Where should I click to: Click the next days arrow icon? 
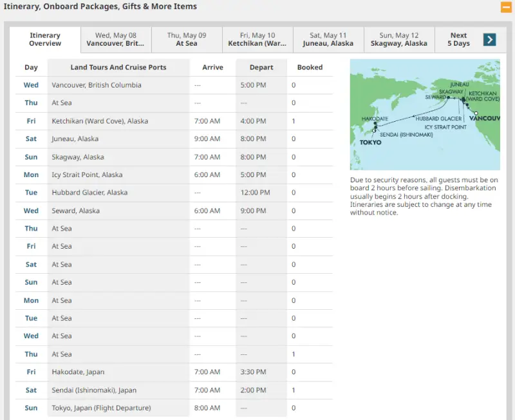[489, 39]
